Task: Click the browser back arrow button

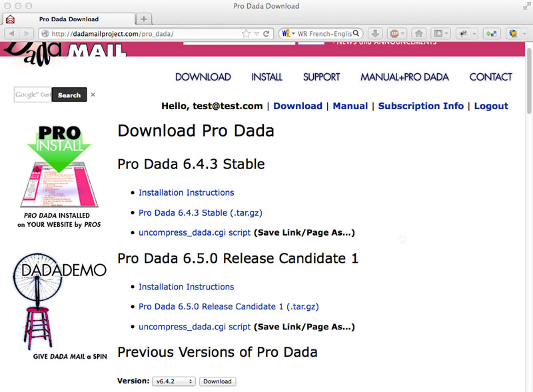Action: (13, 33)
